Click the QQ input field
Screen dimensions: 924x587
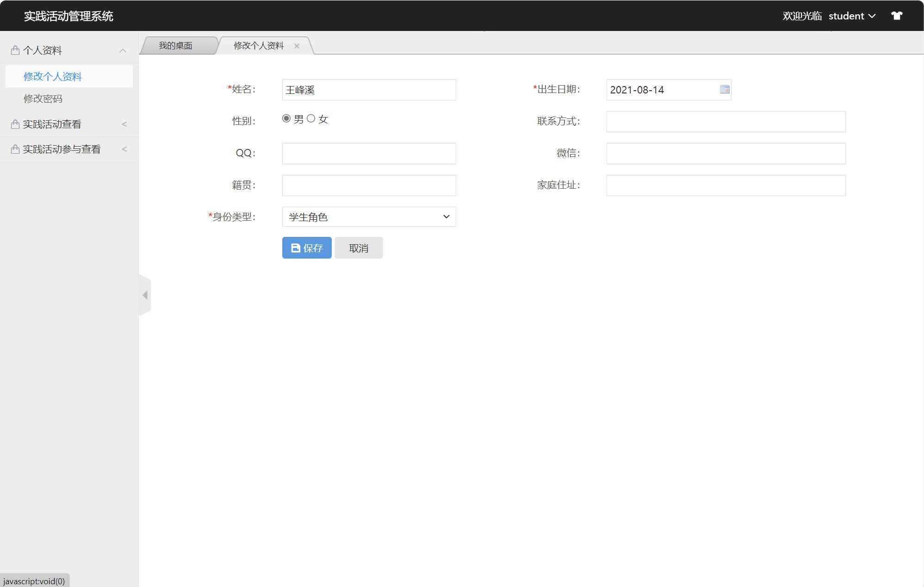[369, 153]
